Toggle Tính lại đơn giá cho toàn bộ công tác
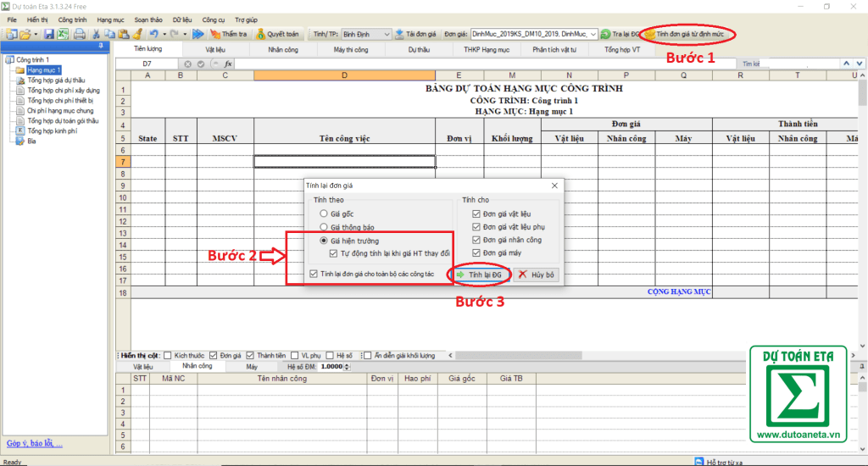Image resolution: width=868 pixels, height=466 pixels. (314, 274)
